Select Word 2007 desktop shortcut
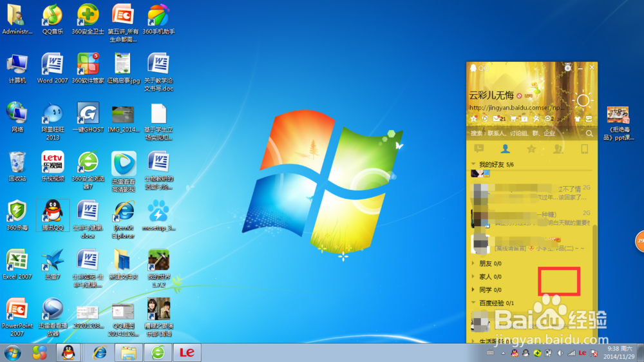 pos(53,68)
